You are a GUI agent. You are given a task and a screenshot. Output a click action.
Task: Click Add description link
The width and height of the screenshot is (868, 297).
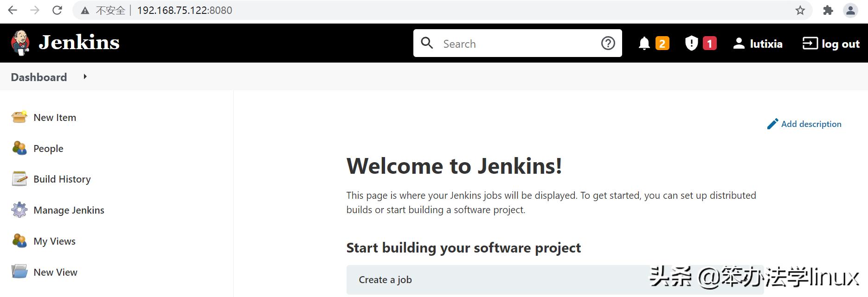click(811, 124)
